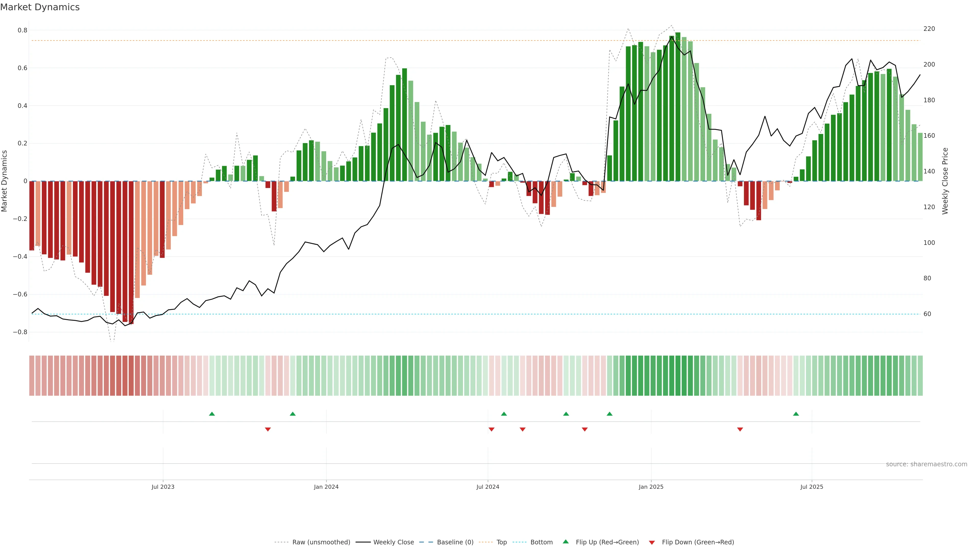
Task: Click the Weekly Close Price axis title
Action: click(945, 181)
